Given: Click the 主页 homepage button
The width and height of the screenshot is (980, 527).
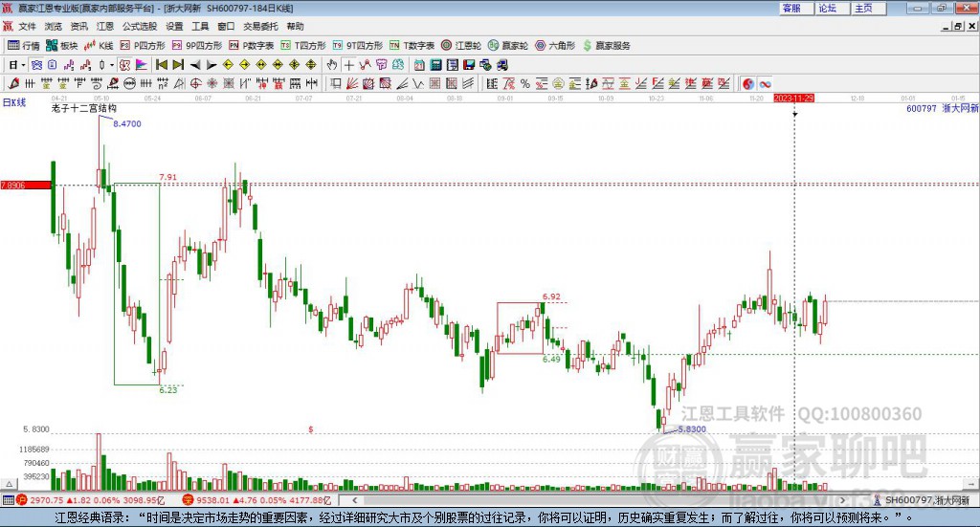Looking at the screenshot, I should click(x=868, y=8).
